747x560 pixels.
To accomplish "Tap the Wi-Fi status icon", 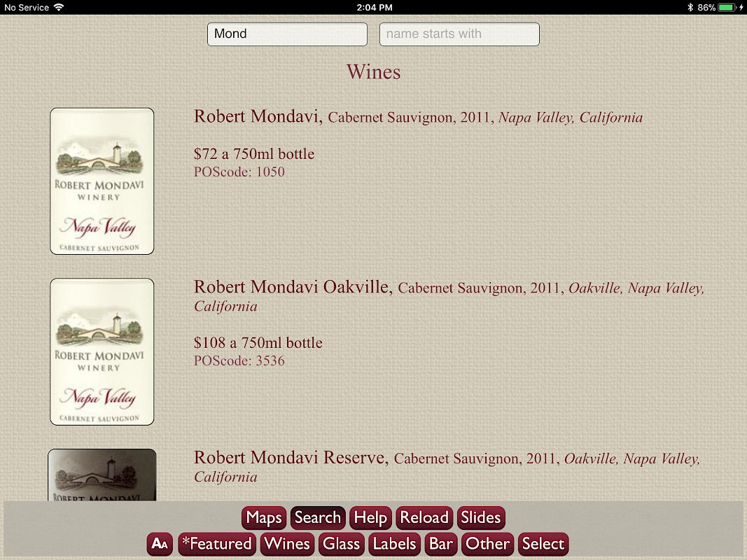I will (59, 7).
